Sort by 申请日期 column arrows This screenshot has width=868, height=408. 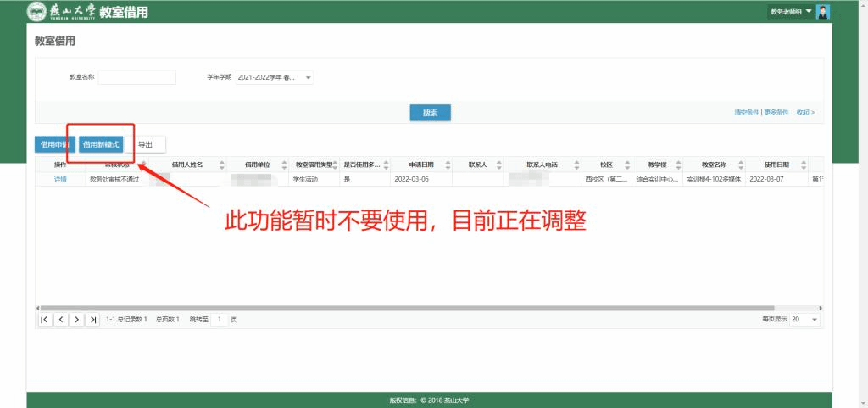[446, 165]
